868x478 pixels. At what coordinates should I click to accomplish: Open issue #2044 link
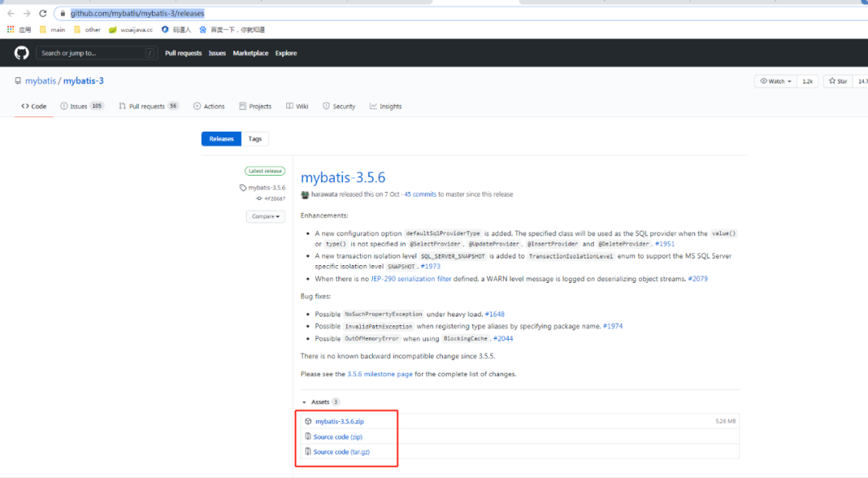point(503,338)
